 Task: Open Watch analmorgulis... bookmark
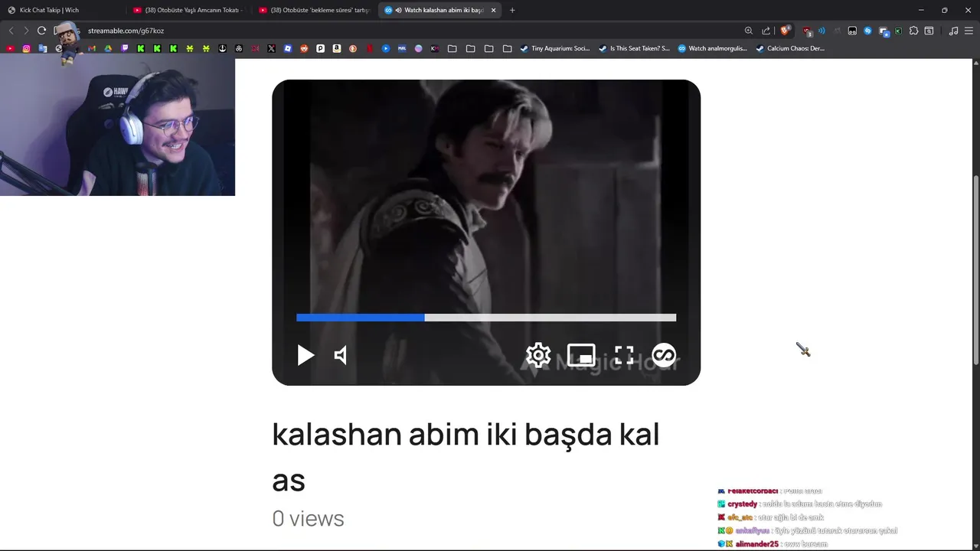713,48
